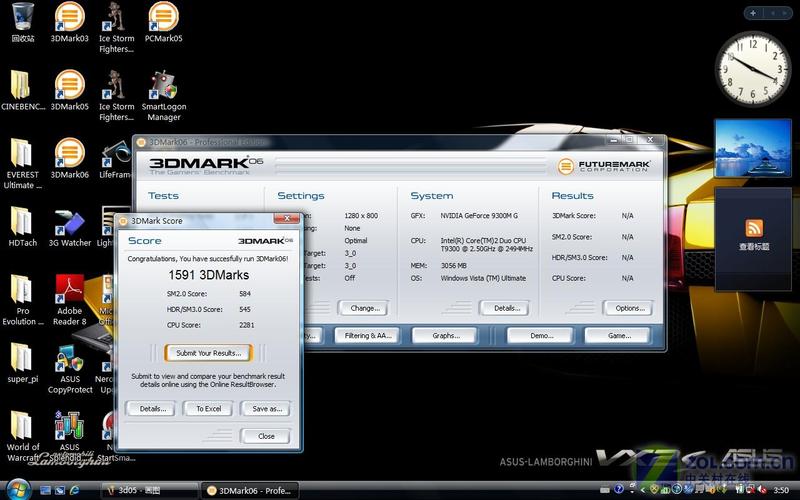
Task: Click the slideshow picture gadget thumbnail
Action: (x=753, y=148)
